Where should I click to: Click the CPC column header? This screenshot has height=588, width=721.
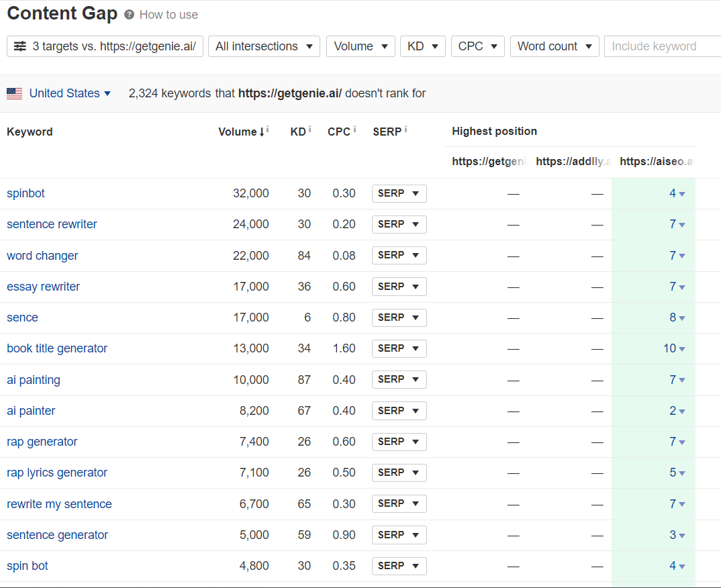pos(339,132)
